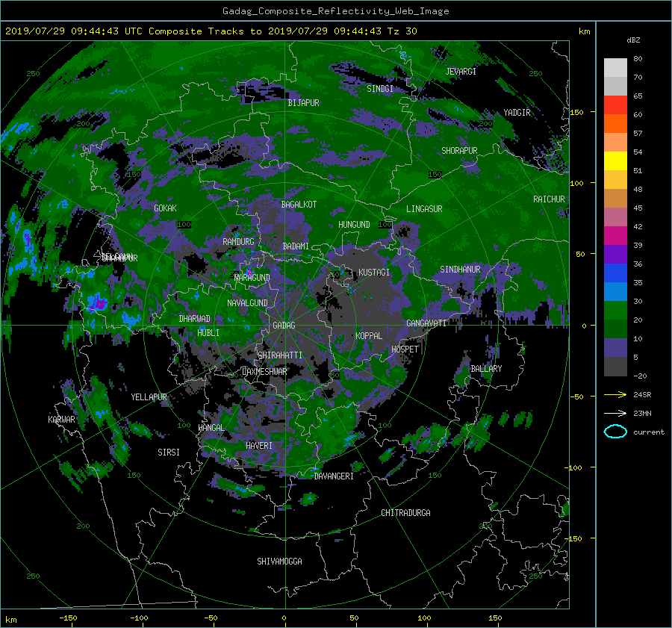Viewport: 672px width, 628px height.
Task: Click the 150 label on right axis
Action: [x=577, y=112]
